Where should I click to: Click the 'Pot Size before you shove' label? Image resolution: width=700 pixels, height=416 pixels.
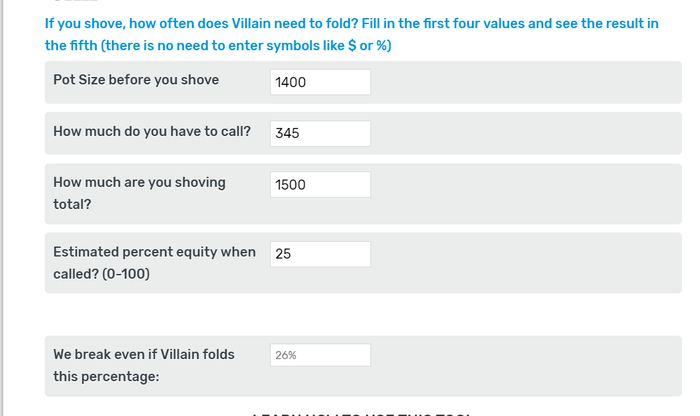coord(136,80)
